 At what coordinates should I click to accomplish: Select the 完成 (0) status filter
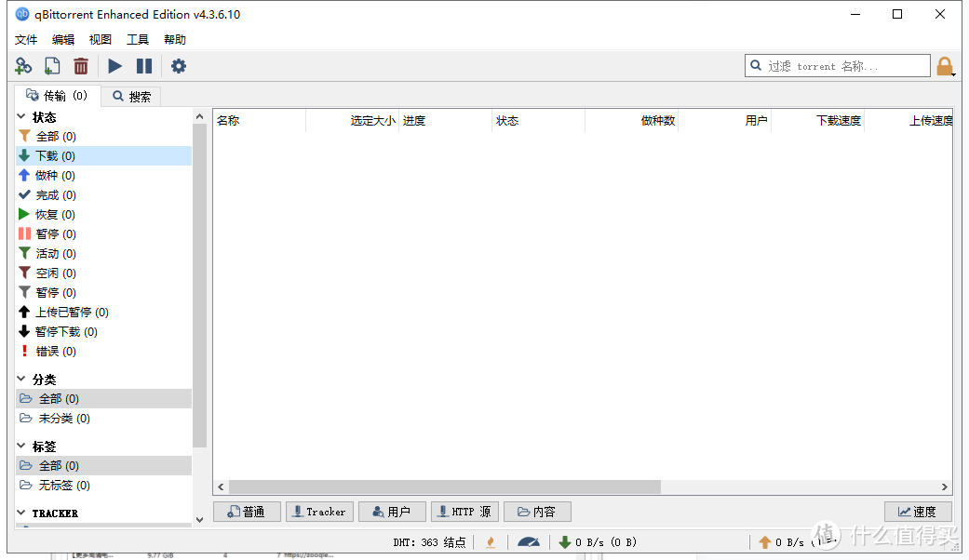pos(52,194)
